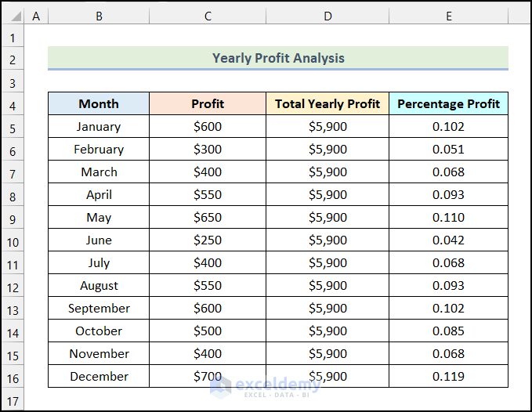Click the Percentage Profit header cell

point(448,103)
